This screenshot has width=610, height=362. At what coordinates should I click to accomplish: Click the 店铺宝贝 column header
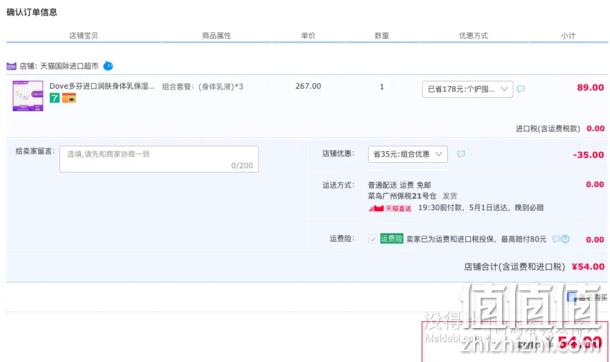[x=83, y=36]
